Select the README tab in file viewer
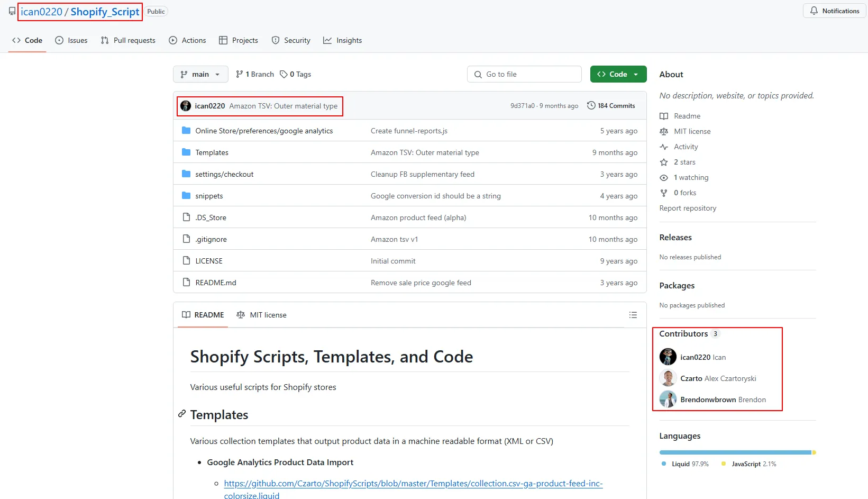This screenshot has height=499, width=868. (x=203, y=315)
